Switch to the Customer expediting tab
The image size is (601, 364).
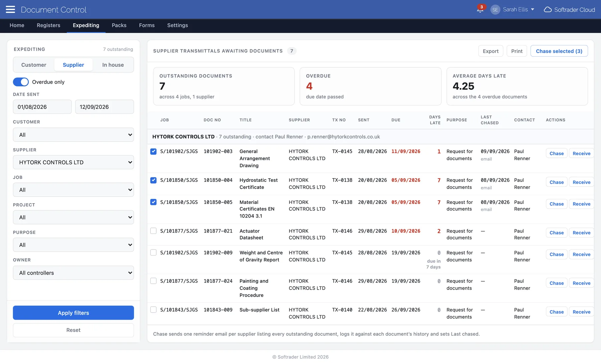pos(34,65)
